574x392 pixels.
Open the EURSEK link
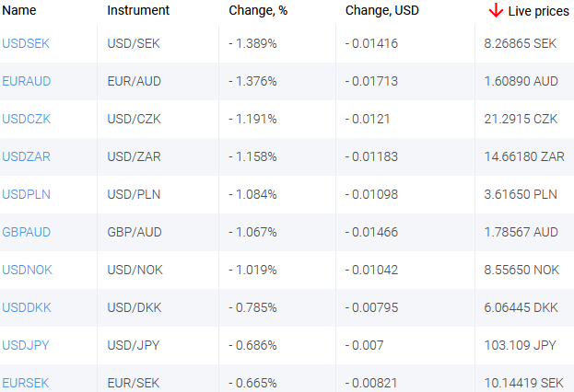26,383
